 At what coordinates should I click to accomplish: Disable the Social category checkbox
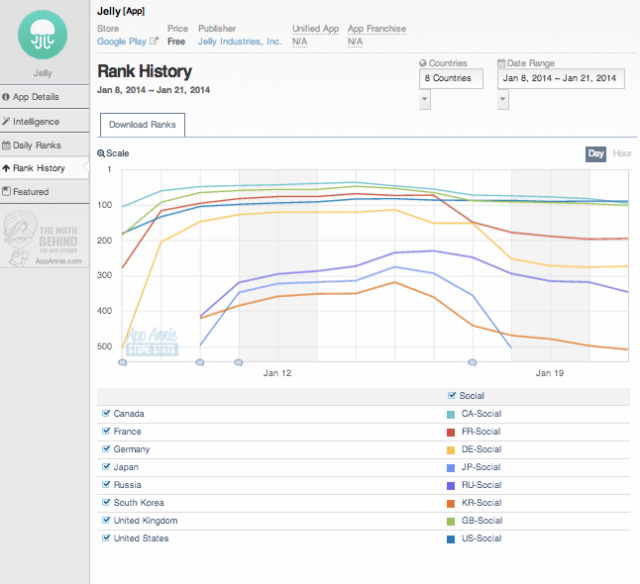click(452, 395)
